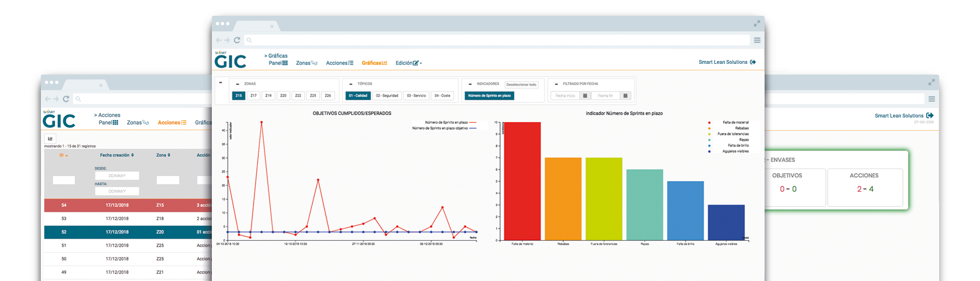This screenshot has width=980, height=281.
Task: Open calendar icon next to Fecha inicio
Action: coord(585,96)
